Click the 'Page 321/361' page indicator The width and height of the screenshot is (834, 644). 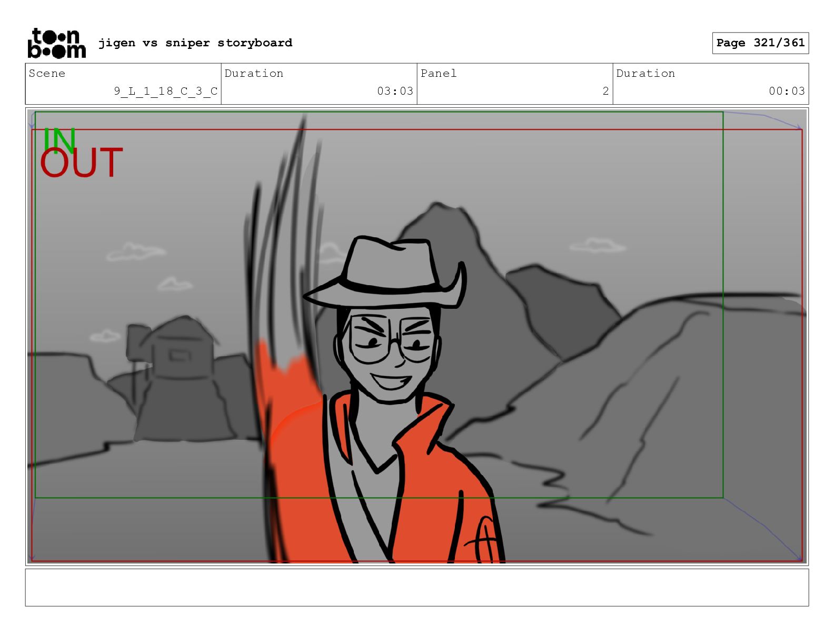coord(760,43)
